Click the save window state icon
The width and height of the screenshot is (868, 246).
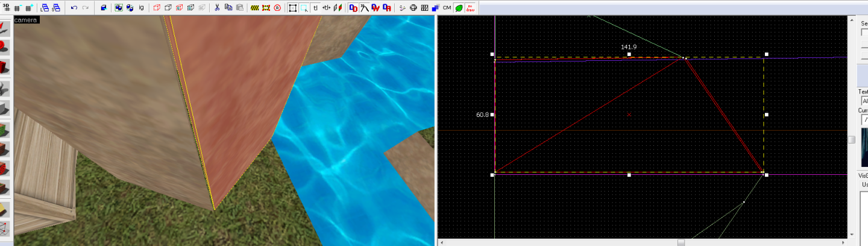[x=56, y=8]
